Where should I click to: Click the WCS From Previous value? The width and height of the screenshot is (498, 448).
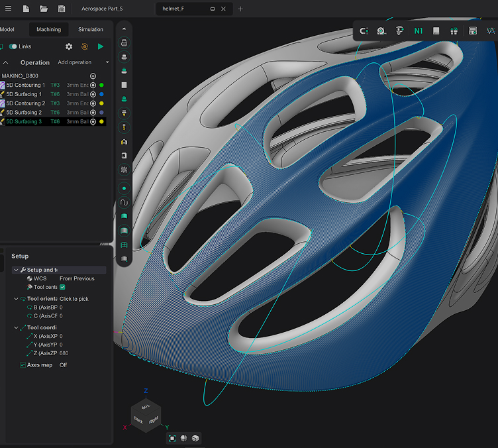click(77, 278)
